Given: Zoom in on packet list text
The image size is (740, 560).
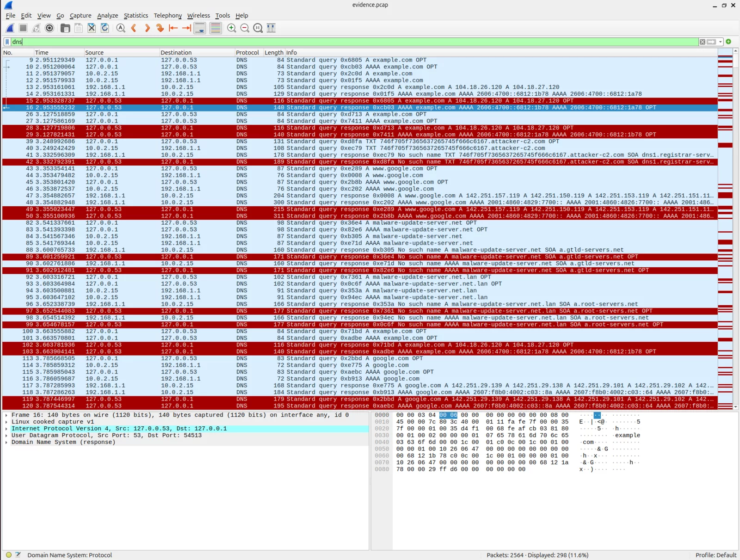Looking at the screenshot, I should [x=232, y=28].
